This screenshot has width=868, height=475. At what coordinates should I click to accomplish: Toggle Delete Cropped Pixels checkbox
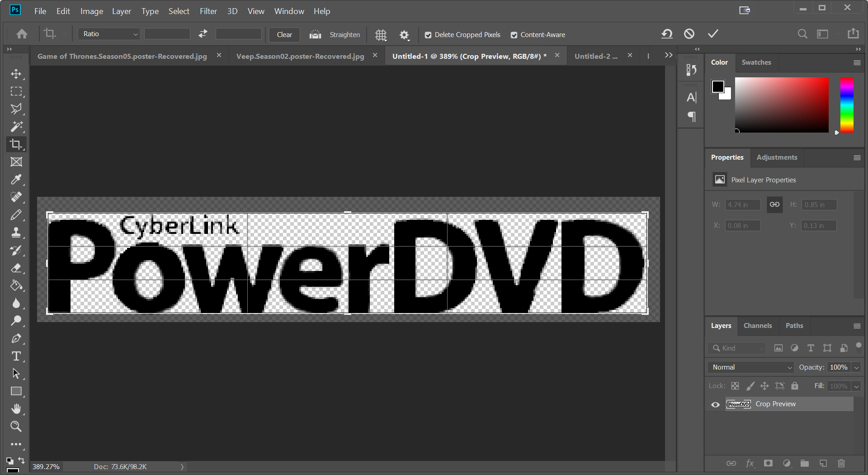click(x=428, y=35)
